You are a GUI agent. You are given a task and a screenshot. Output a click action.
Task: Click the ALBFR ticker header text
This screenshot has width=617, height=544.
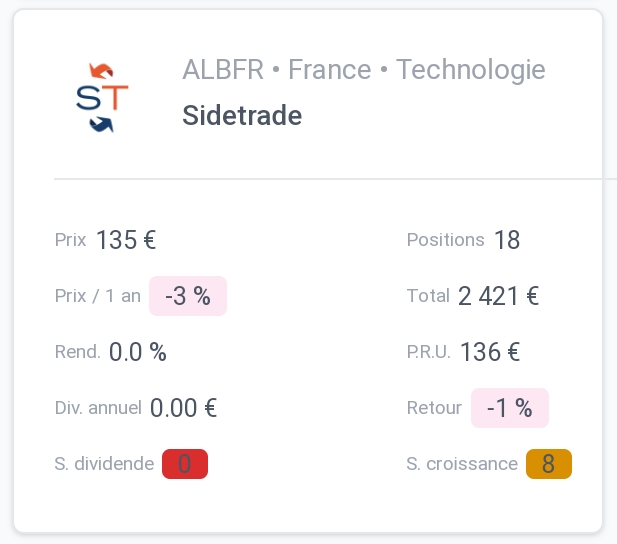pos(223,70)
